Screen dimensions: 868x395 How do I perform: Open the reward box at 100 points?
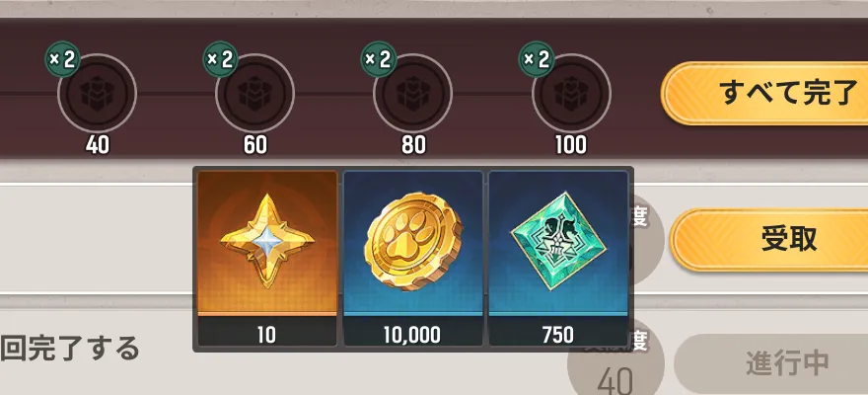point(571,93)
